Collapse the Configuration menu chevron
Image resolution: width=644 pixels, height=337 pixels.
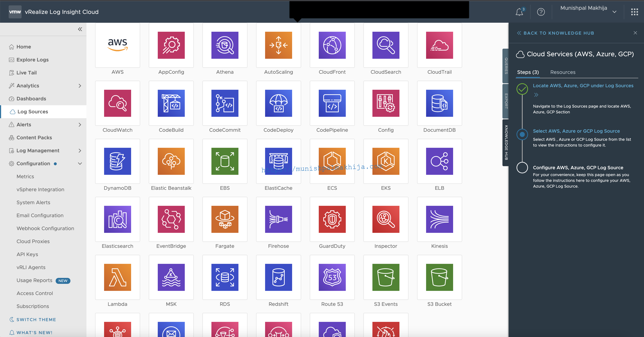pyautogui.click(x=80, y=164)
